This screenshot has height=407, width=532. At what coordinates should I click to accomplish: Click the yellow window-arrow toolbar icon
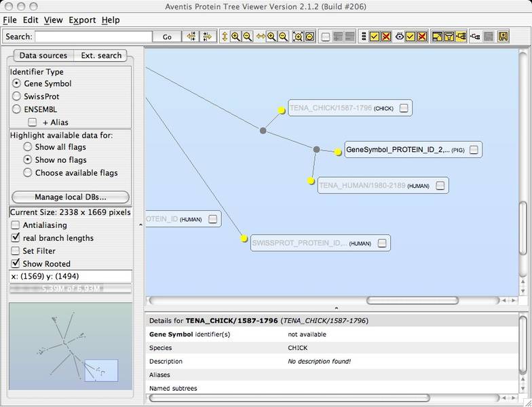pos(437,37)
